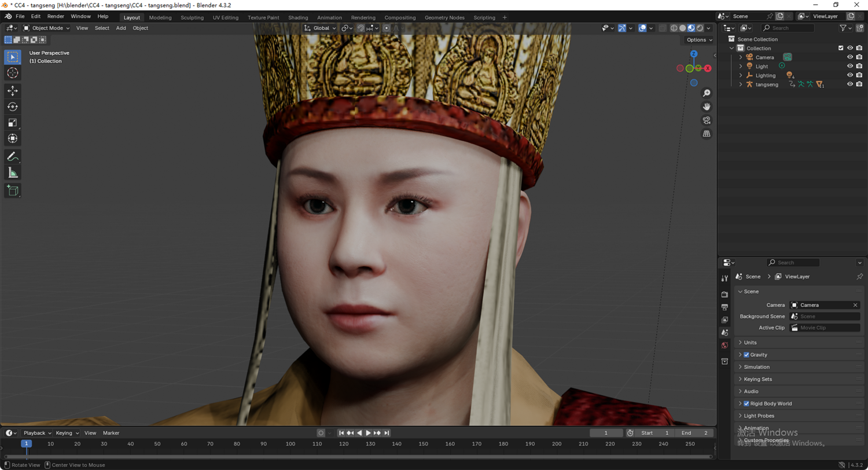This screenshot has height=470, width=868.
Task: Jump to the timeline end frame
Action: click(x=387, y=433)
